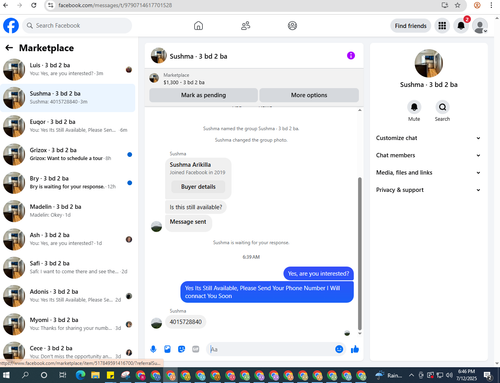Expand Customize chat section
Image resolution: width=500 pixels, height=383 pixels.
[x=428, y=138]
